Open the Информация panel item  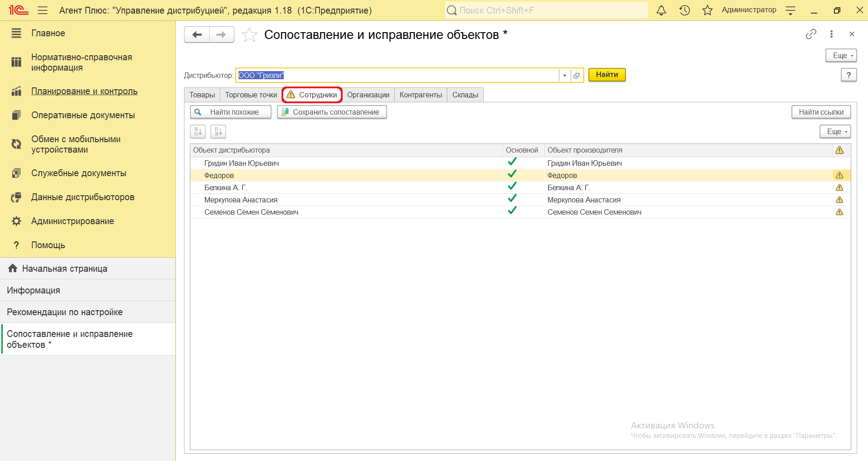pyautogui.click(x=87, y=290)
